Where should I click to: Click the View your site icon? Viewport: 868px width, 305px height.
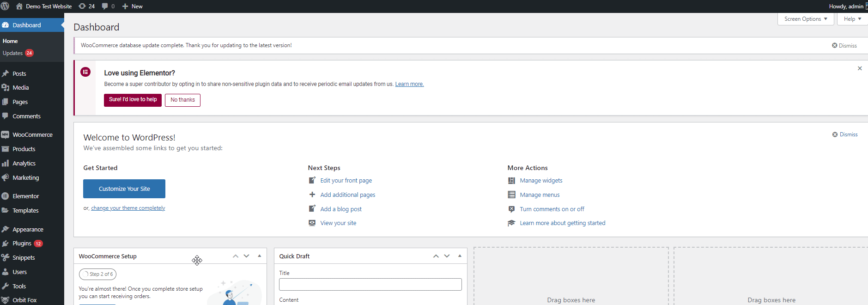[x=312, y=223]
